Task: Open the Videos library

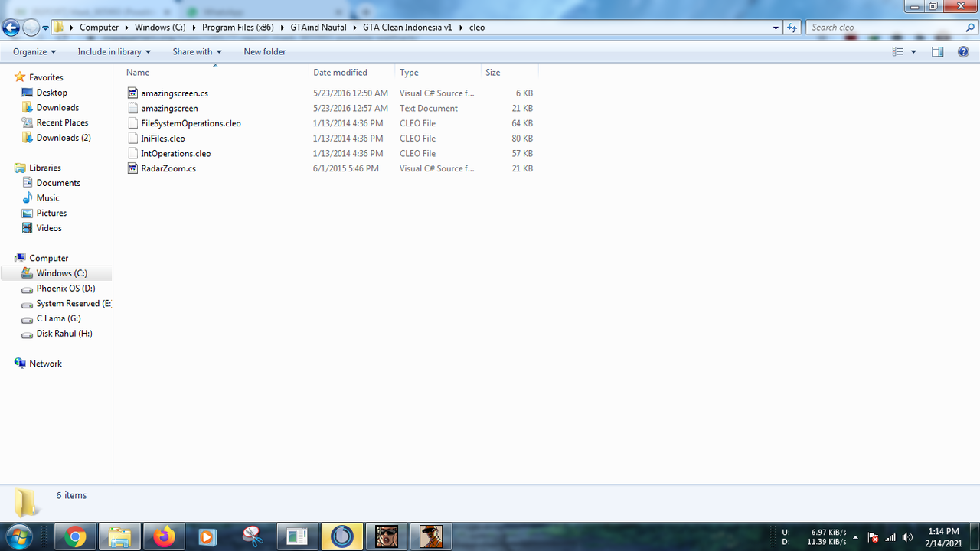Action: pyautogui.click(x=49, y=228)
